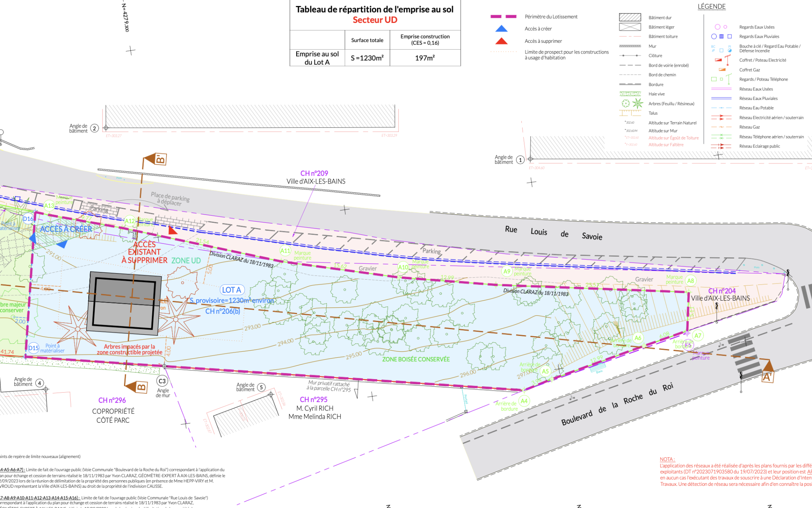Click the orange B section flag at bottom
The height and width of the screenshot is (508, 812).
pos(137,386)
